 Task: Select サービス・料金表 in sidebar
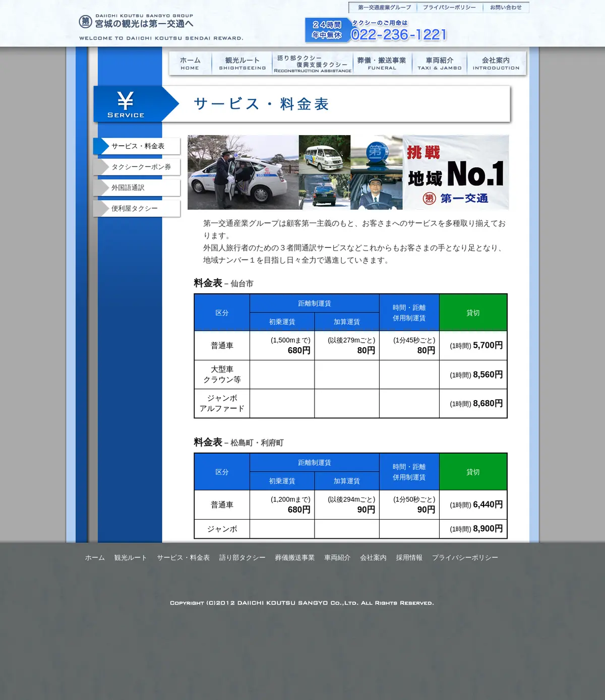coord(137,146)
